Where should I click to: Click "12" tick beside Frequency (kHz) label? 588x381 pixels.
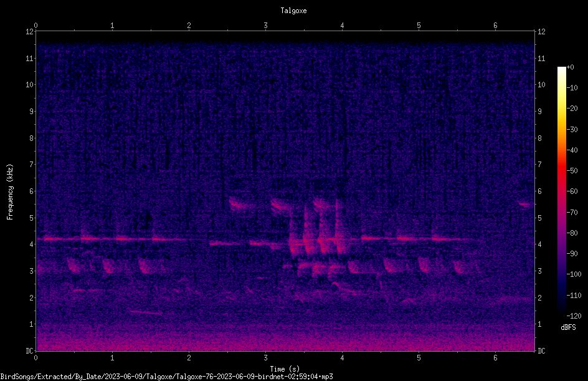click(x=29, y=32)
